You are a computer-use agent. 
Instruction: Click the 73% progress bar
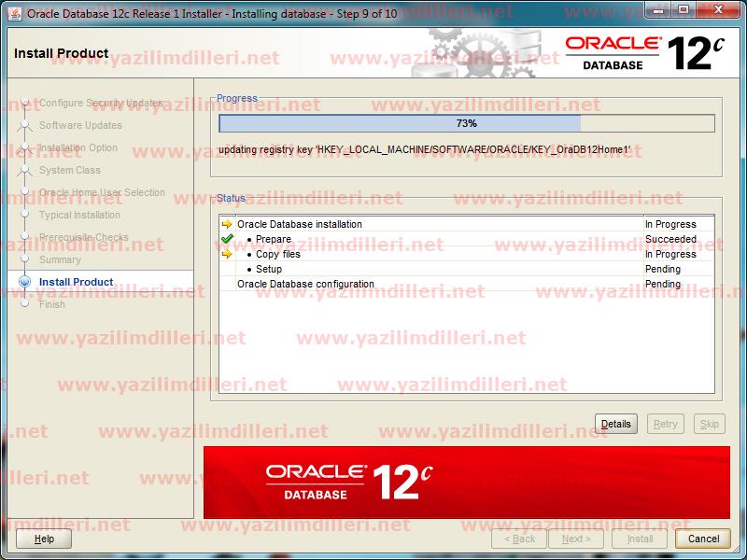[x=466, y=123]
